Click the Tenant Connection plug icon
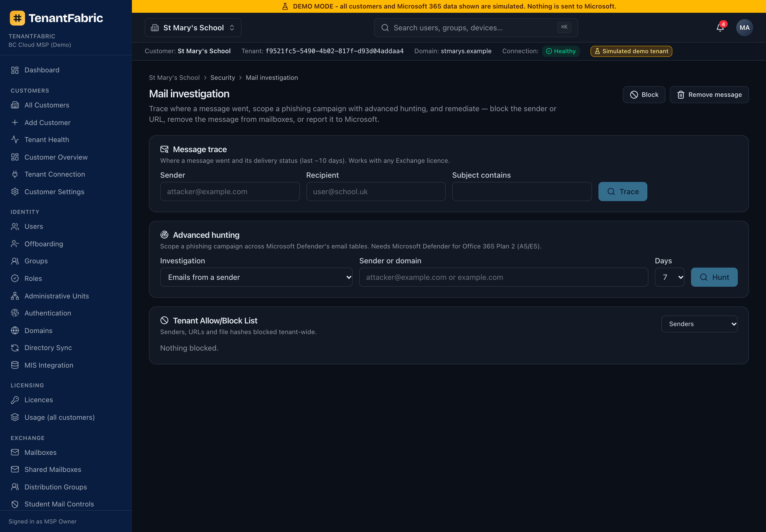This screenshot has height=532, width=766. [15, 174]
